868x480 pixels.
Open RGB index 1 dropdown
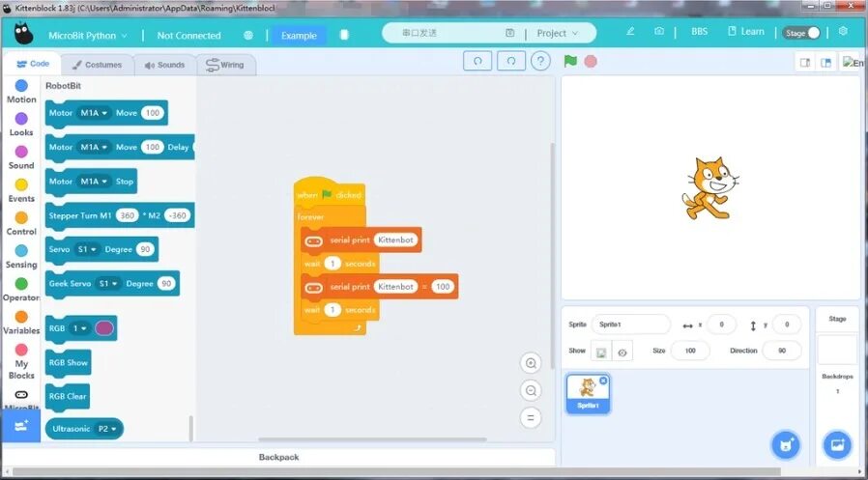coord(79,328)
